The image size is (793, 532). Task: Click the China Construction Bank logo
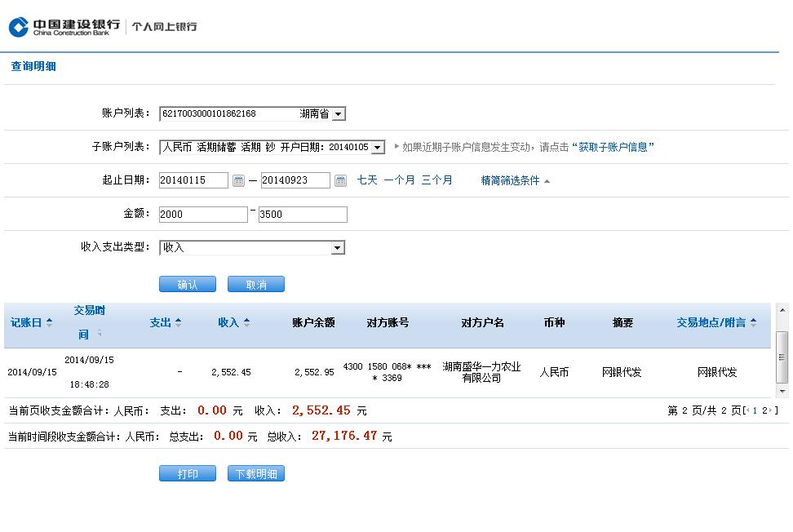point(64,27)
